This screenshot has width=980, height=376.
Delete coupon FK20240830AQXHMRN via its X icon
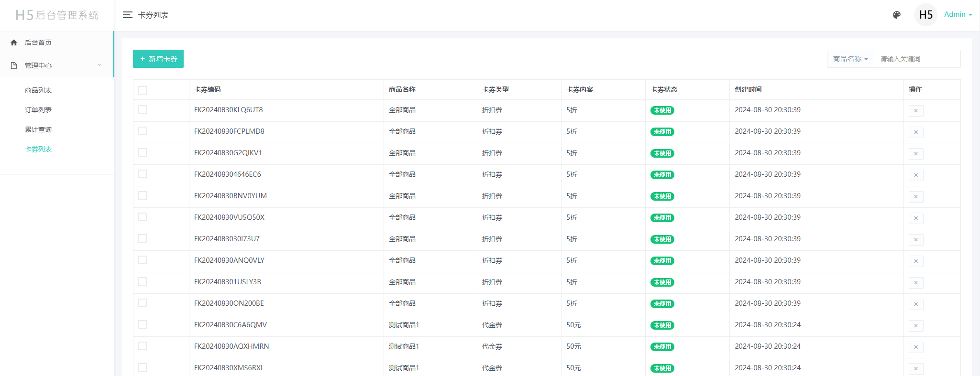click(x=916, y=347)
